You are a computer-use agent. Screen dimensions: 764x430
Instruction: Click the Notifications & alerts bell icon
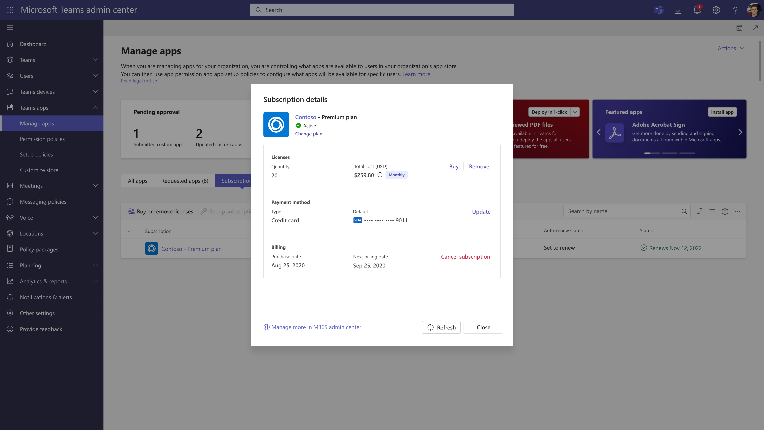tap(10, 297)
